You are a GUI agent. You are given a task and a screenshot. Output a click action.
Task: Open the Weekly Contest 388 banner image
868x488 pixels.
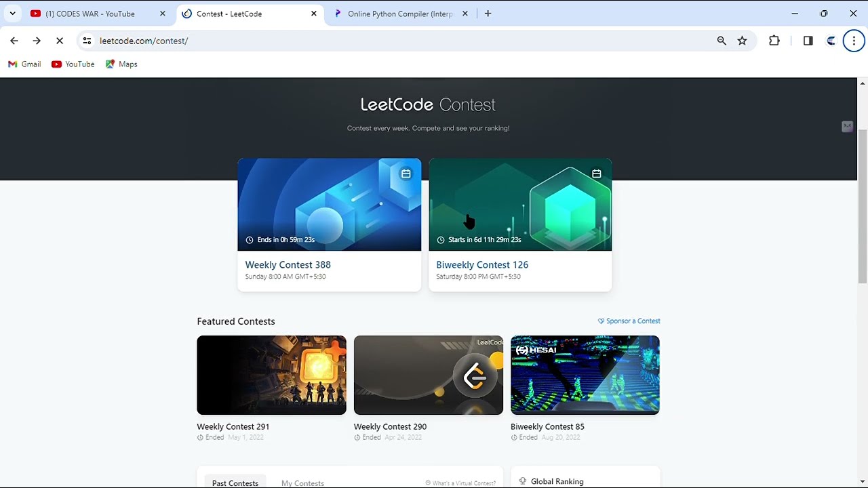(x=330, y=205)
